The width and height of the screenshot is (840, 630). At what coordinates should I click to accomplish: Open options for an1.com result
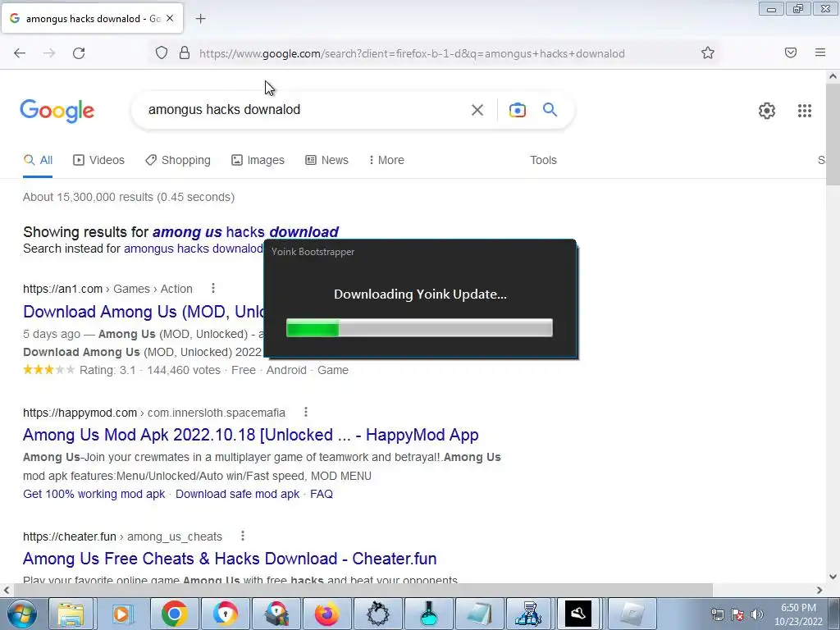click(x=213, y=288)
